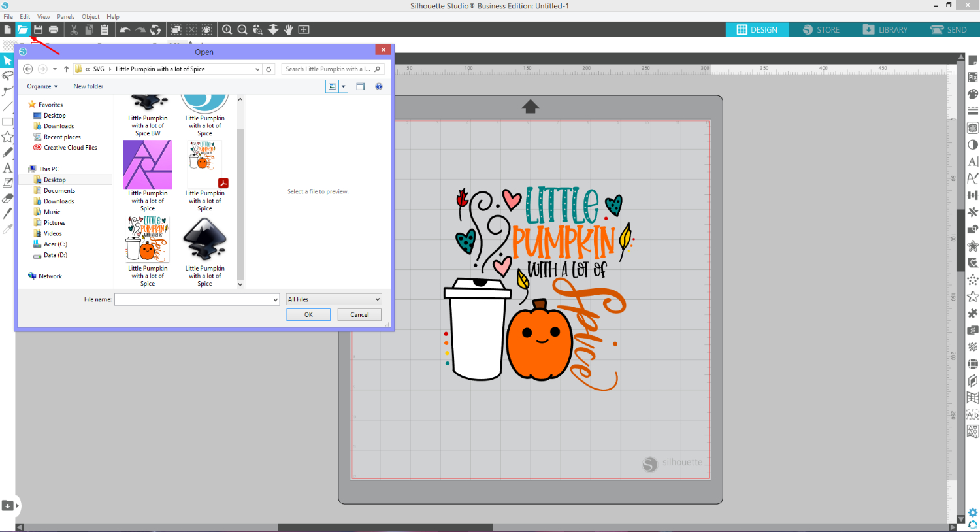
Task: Switch to the DESIGN tab
Action: [757, 29]
